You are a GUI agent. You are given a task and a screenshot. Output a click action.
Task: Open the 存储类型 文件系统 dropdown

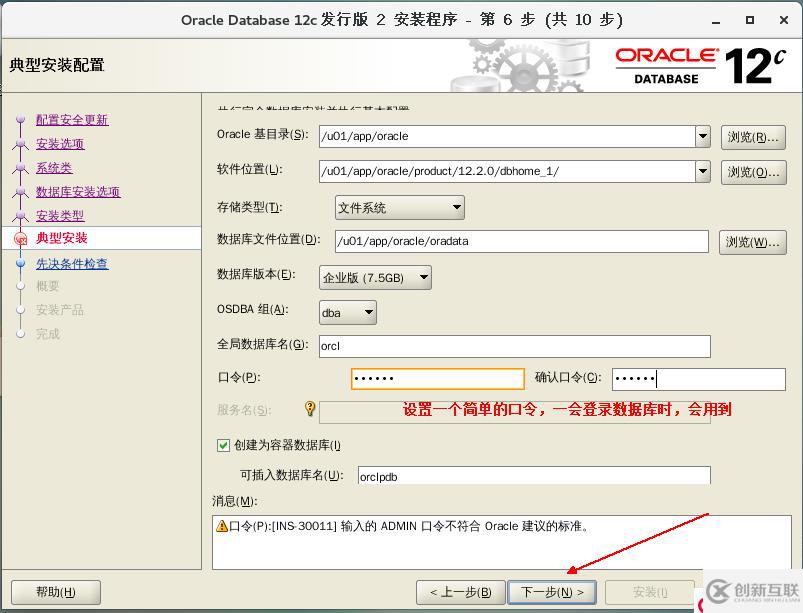(x=399, y=208)
